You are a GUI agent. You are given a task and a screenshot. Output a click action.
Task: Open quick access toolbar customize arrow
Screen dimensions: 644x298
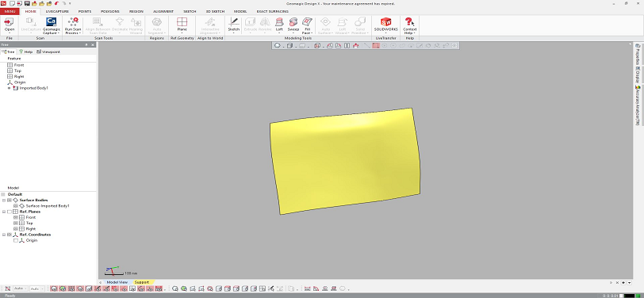coord(70,3)
